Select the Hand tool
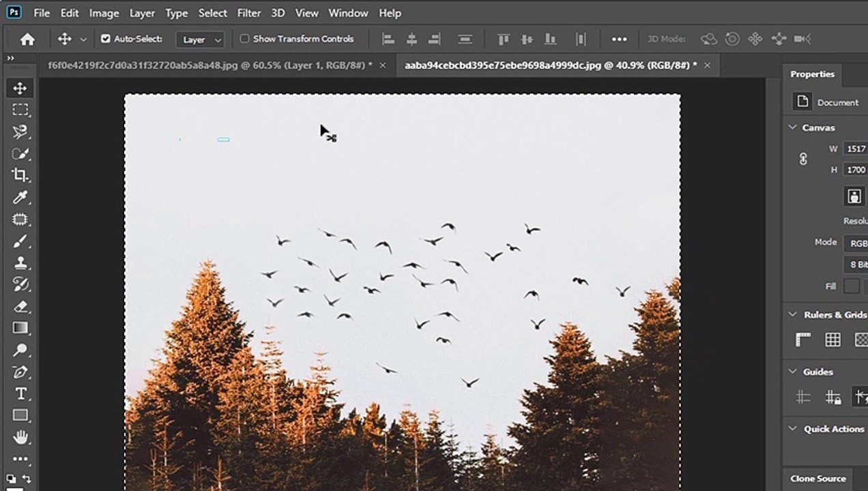This screenshot has height=491, width=868. coord(20,437)
